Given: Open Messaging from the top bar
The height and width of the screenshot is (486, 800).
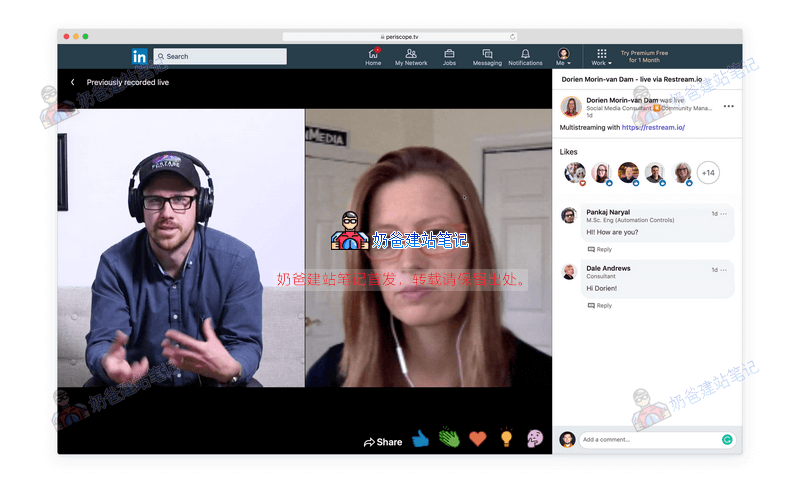Looking at the screenshot, I should point(487,56).
